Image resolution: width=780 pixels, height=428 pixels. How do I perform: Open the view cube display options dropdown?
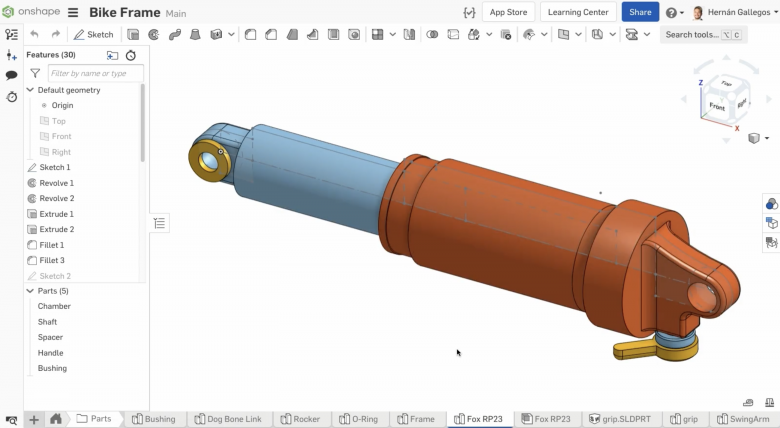[767, 138]
